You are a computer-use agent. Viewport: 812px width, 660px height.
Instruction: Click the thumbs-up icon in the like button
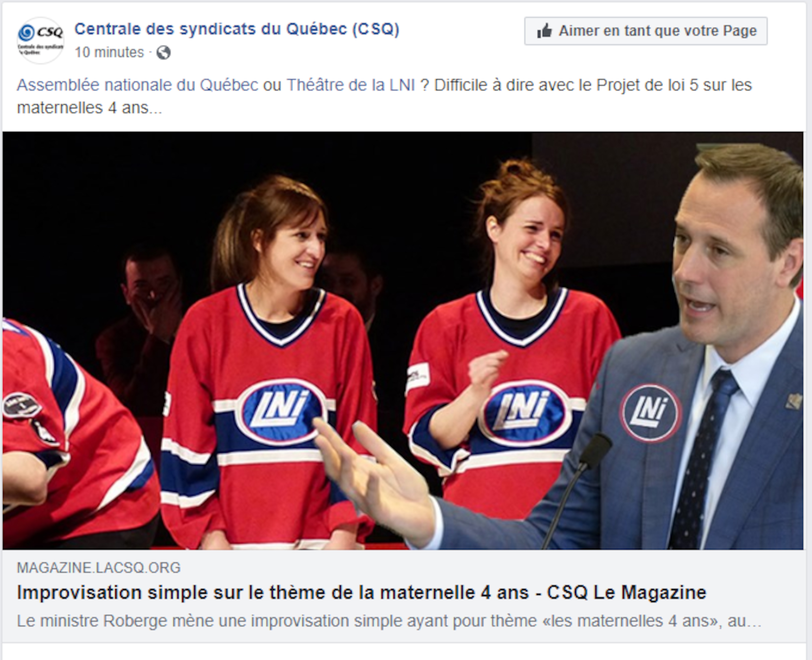(544, 31)
